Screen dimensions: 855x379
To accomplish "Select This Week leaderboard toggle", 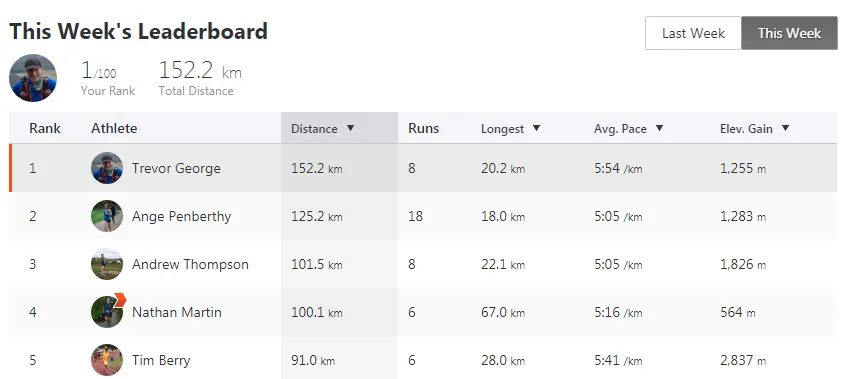I will tap(789, 33).
